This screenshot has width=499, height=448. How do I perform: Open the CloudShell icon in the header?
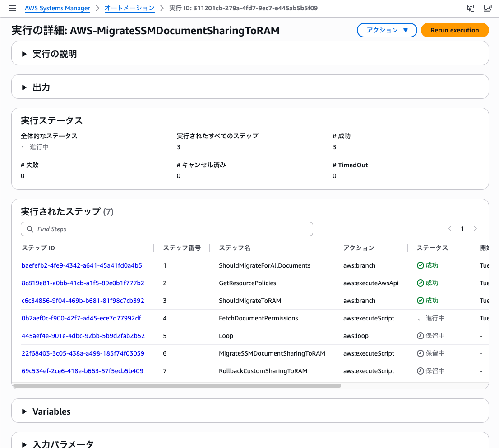tap(471, 8)
